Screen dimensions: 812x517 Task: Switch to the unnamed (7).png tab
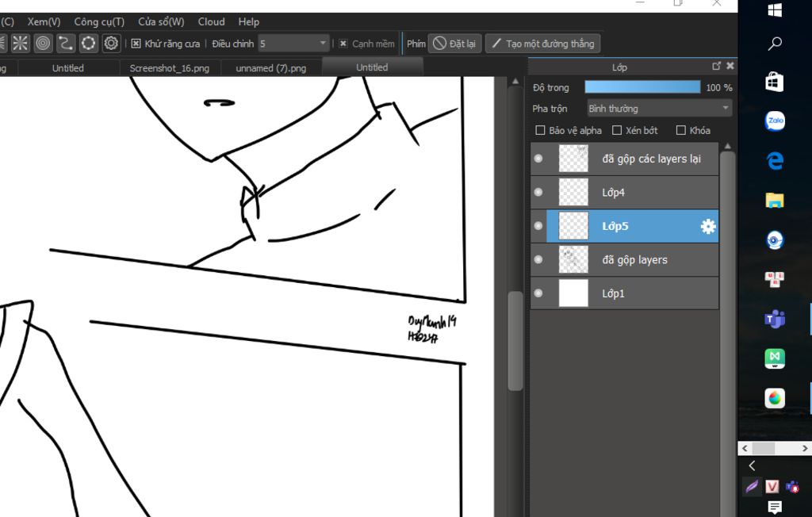(x=271, y=68)
